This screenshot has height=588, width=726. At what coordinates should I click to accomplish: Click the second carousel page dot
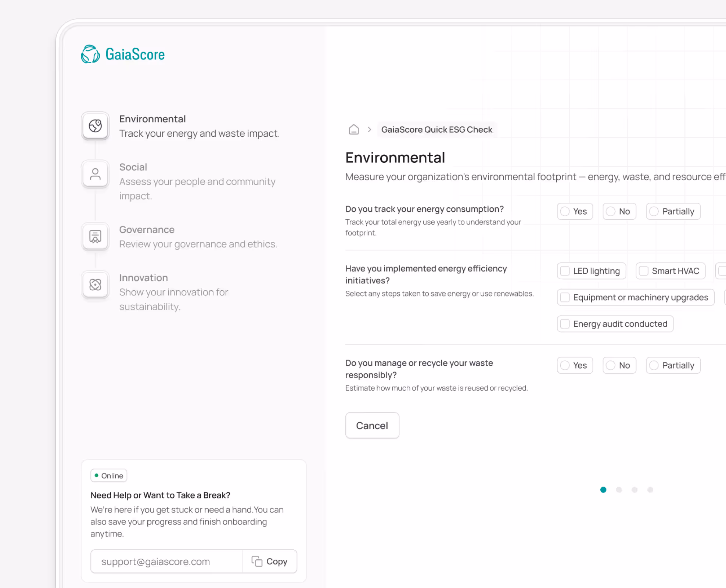pyautogui.click(x=619, y=490)
